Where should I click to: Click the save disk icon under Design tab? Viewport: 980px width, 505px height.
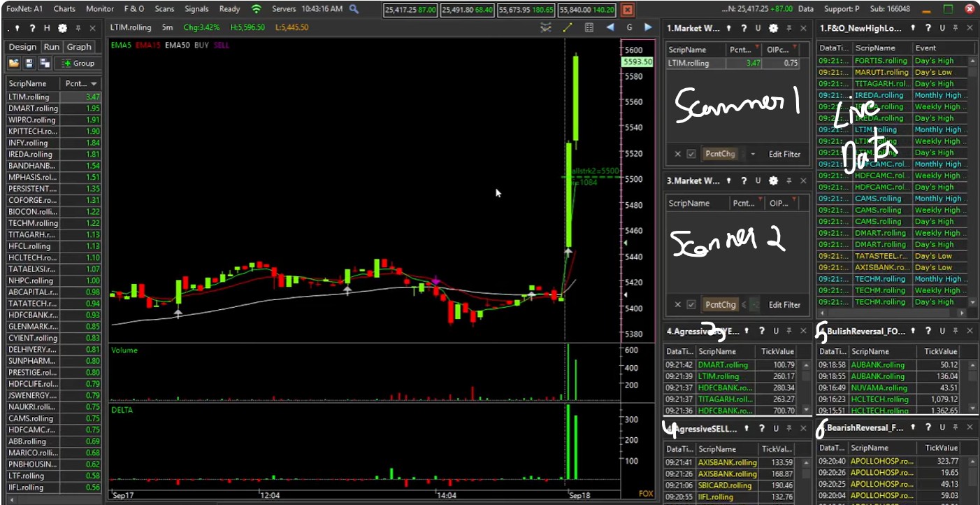pos(29,63)
